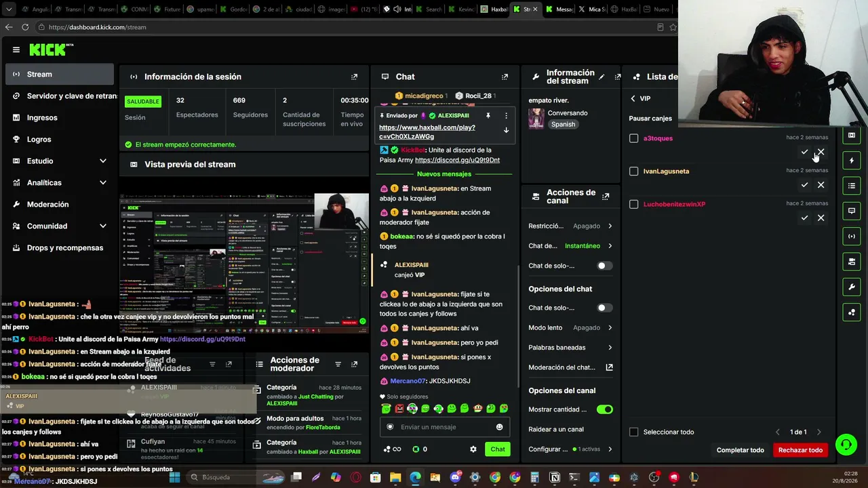Pop out the Acciones de moderador panel
Screen dimensions: 868x488
click(x=354, y=365)
